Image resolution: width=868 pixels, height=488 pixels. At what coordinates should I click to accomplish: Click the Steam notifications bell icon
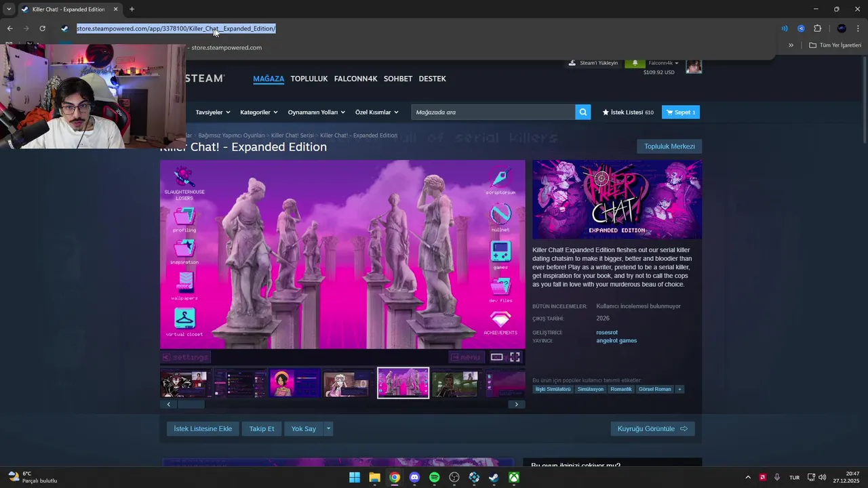[x=635, y=63]
